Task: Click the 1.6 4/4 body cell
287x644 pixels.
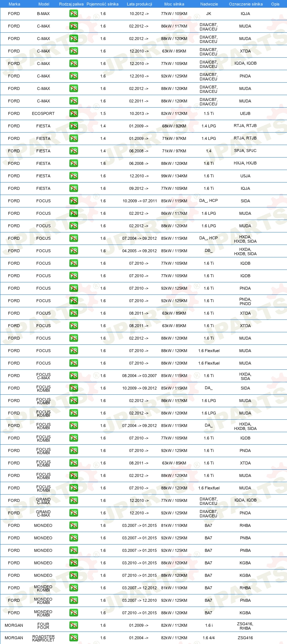Action: pyautogui.click(x=208, y=638)
